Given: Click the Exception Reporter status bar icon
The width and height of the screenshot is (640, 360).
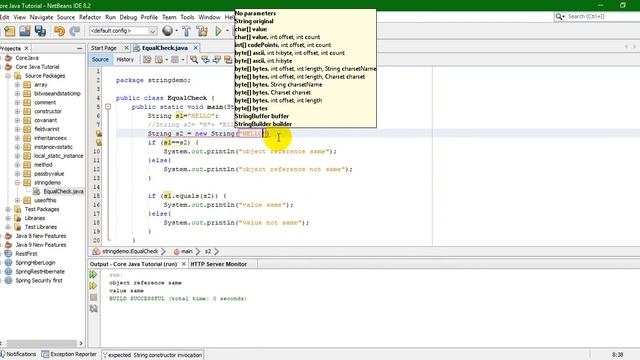Looking at the screenshot, I should click(45, 354).
